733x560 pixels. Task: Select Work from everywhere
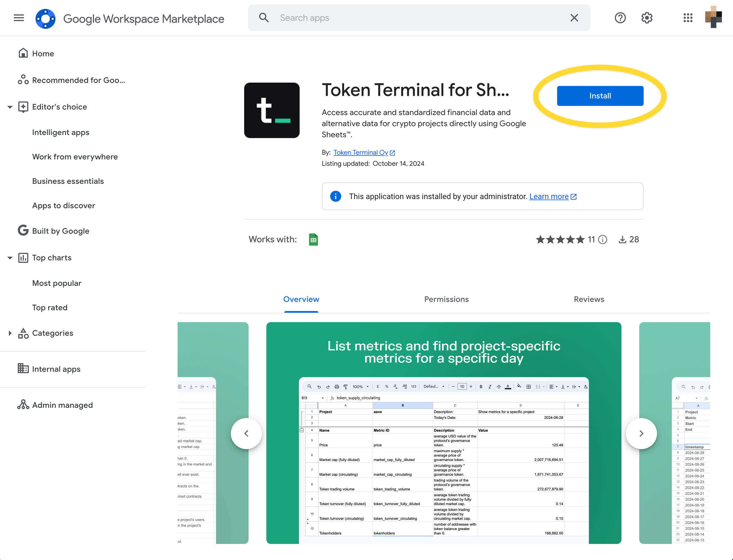[75, 157]
